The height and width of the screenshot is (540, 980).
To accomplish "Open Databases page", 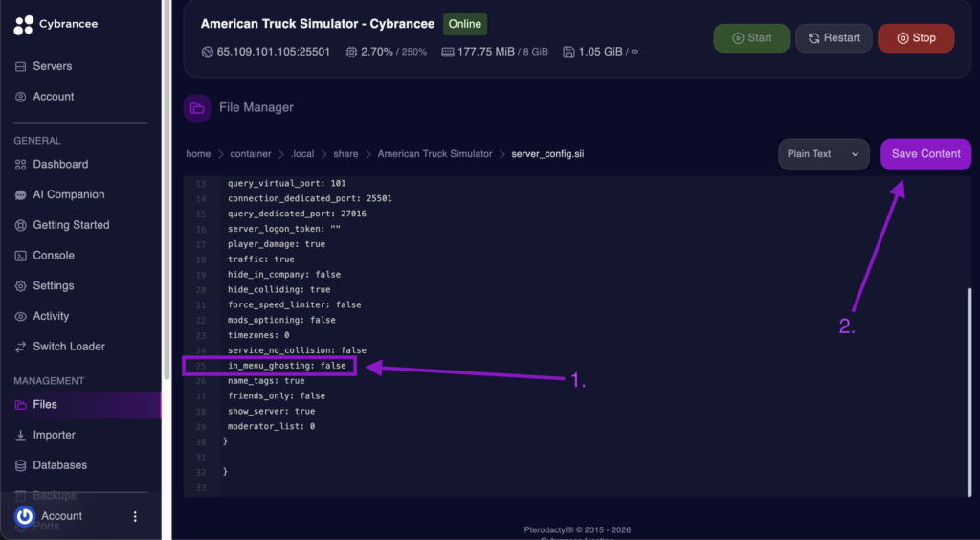I will pos(60,465).
